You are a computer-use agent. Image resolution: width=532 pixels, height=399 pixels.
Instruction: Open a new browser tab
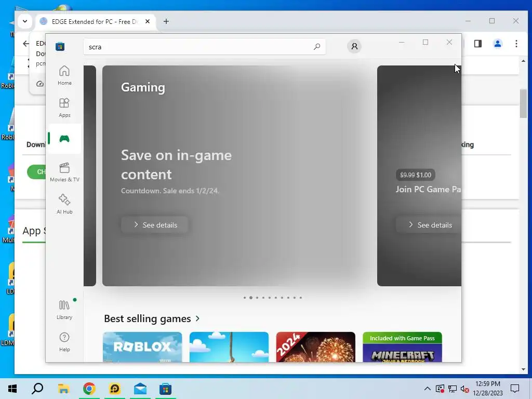(166, 21)
